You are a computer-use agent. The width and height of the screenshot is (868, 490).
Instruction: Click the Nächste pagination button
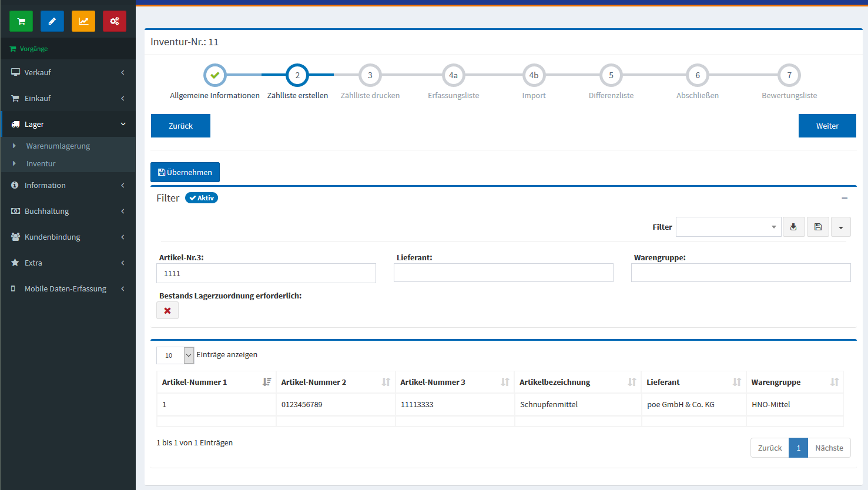829,448
